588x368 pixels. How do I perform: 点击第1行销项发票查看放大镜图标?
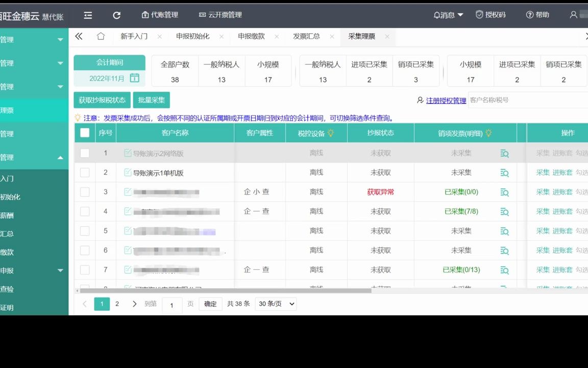tap(505, 153)
